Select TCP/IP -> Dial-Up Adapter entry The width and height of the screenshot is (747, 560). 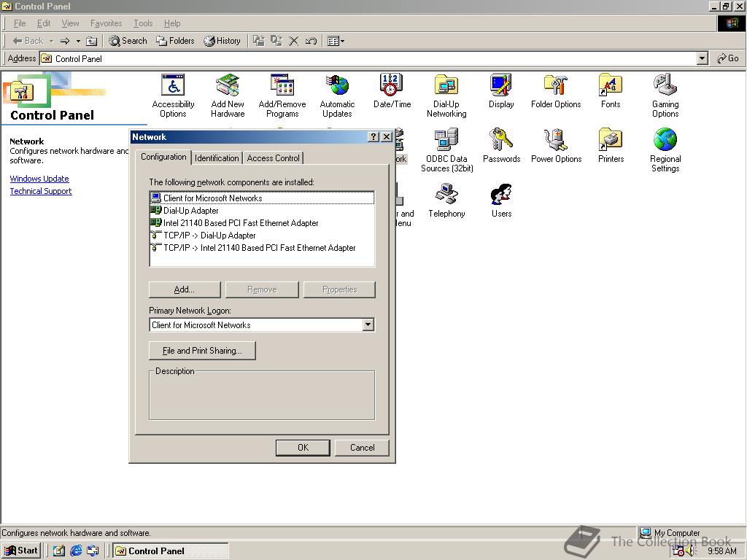coord(262,236)
